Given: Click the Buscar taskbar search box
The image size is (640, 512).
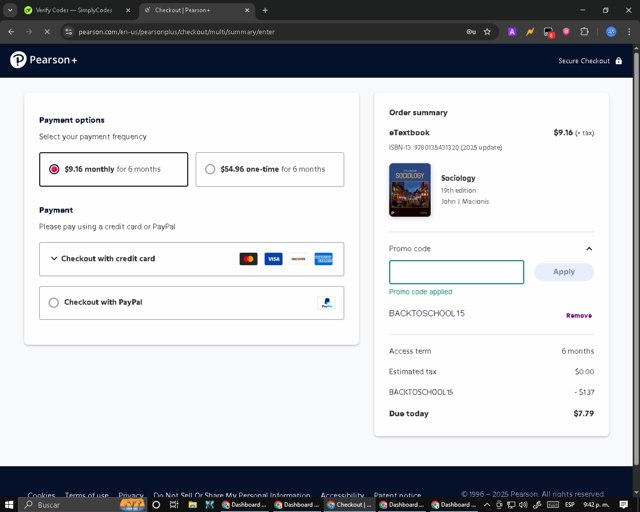Looking at the screenshot, I should pyautogui.click(x=83, y=505).
